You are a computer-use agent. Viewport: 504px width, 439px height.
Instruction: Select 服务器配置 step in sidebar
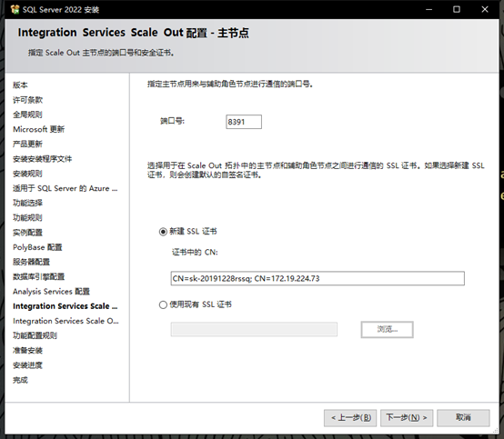coord(32,262)
